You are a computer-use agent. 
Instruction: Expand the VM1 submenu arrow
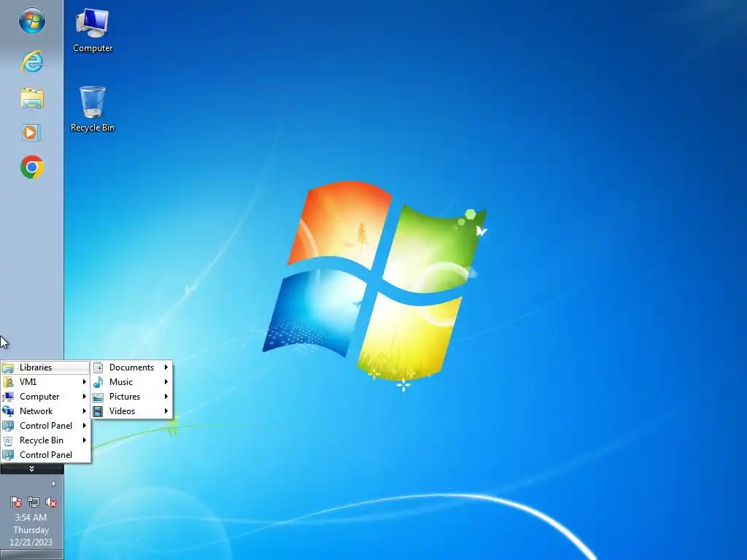click(x=85, y=382)
